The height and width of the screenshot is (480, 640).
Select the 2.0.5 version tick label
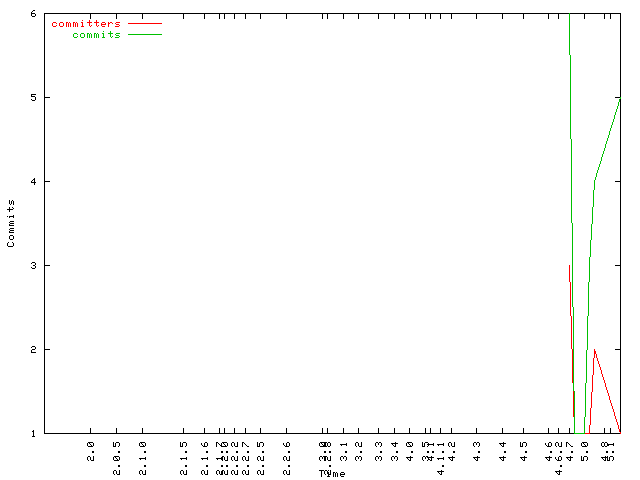click(117, 450)
